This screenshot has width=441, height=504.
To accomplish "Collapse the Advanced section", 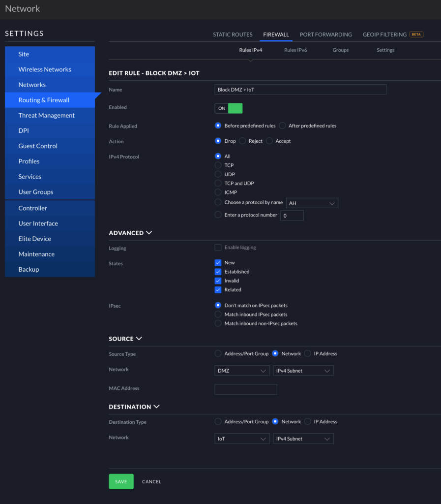I will pos(149,233).
